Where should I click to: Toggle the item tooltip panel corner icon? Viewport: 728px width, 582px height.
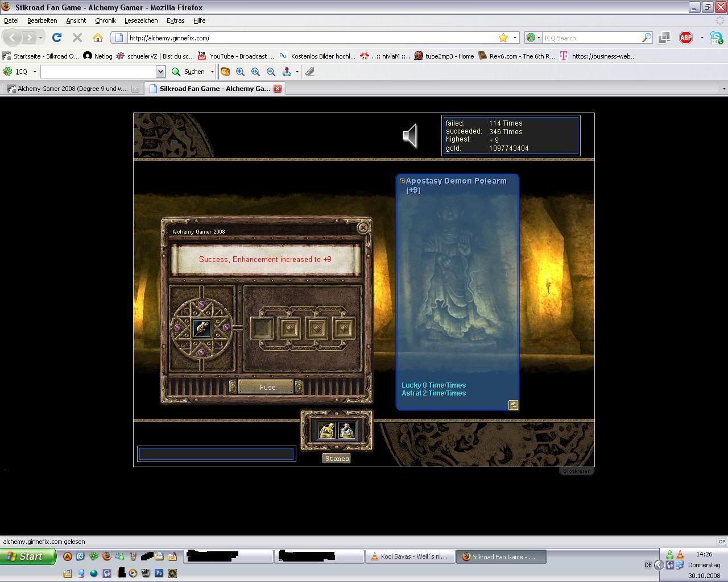(513, 405)
